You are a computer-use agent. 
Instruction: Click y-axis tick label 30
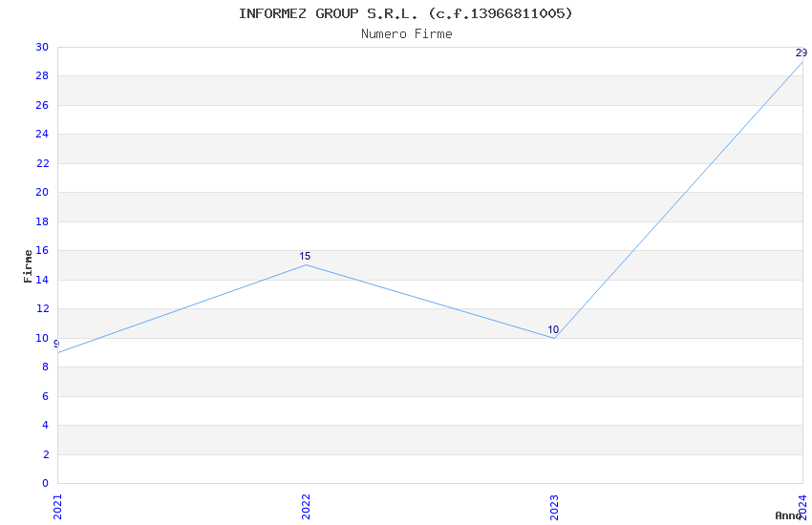click(42, 47)
